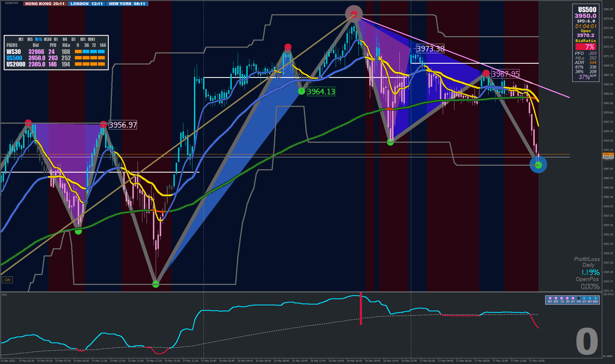The height and width of the screenshot is (364, 615).
Task: Click the 3973.38 price label
Action: pyautogui.click(x=430, y=49)
